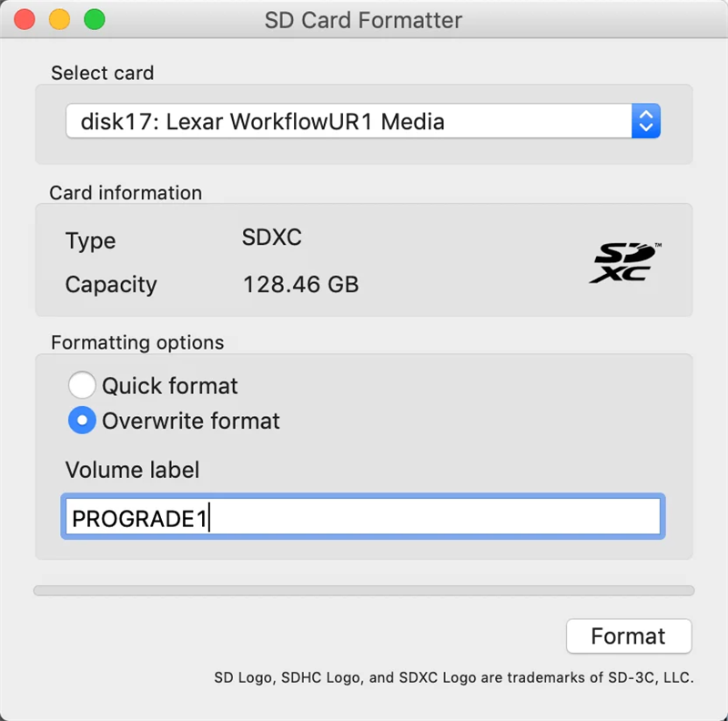Screen dimensions: 728x721
Task: Open the disk17 Lexar WorkflowUR1 card dropdown
Action: pyautogui.click(x=349, y=121)
